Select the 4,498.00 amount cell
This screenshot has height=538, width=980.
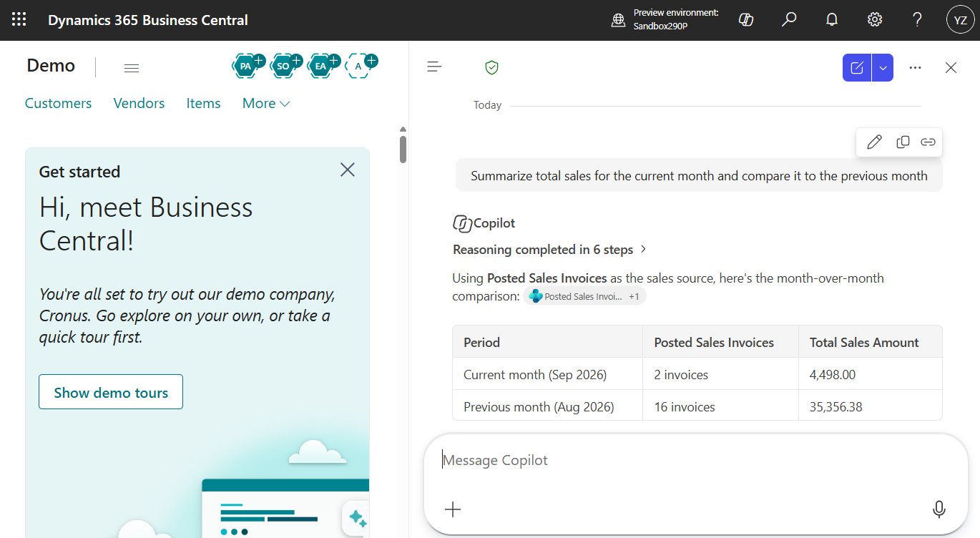click(871, 374)
